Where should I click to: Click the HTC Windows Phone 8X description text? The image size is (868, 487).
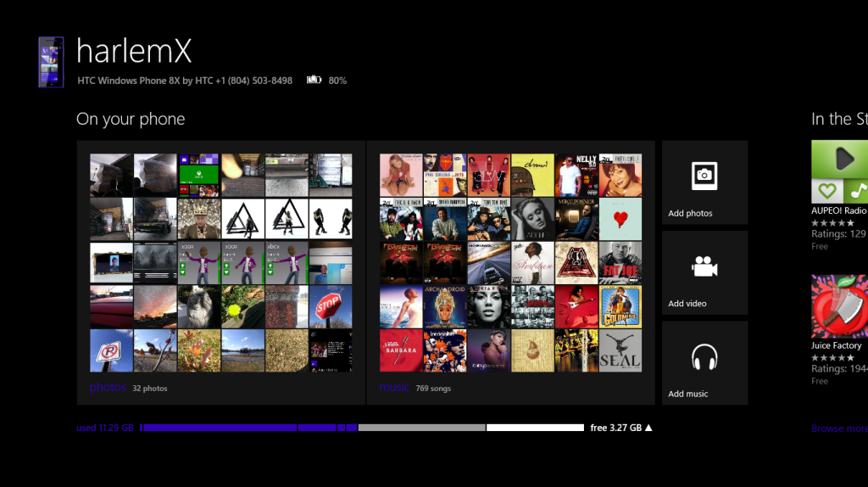tap(184, 81)
